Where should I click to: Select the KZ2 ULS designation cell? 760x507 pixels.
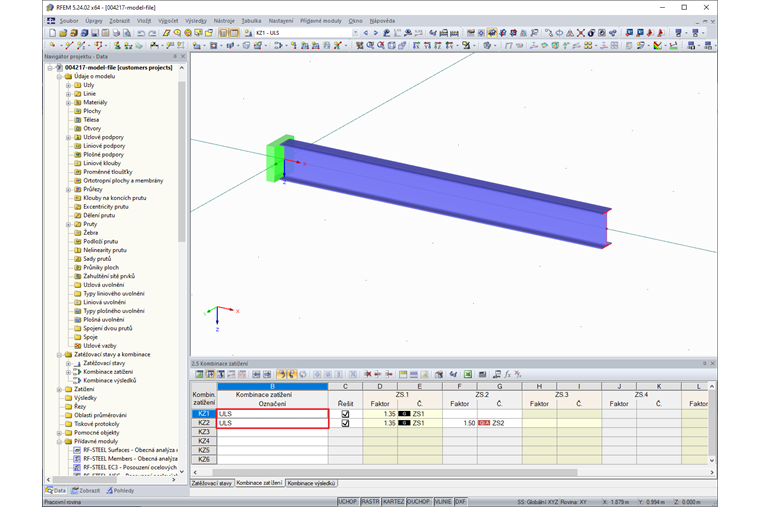[272, 423]
